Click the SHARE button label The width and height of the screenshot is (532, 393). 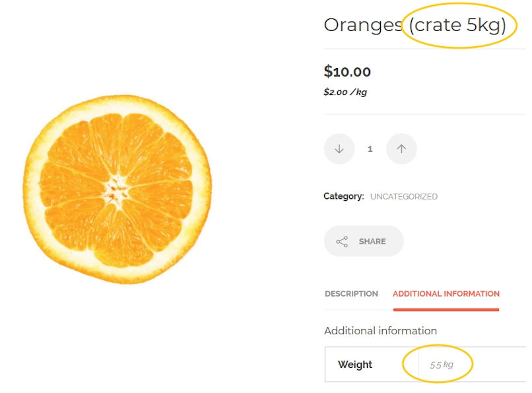[372, 241]
